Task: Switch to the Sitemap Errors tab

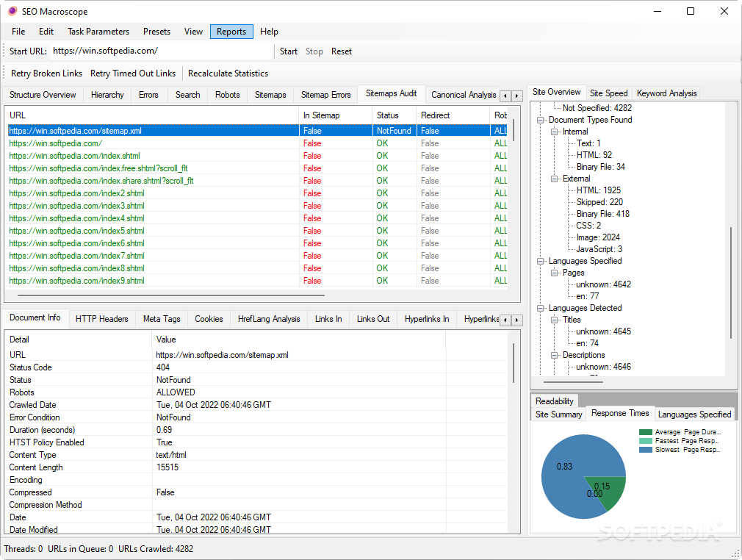Action: (x=326, y=95)
